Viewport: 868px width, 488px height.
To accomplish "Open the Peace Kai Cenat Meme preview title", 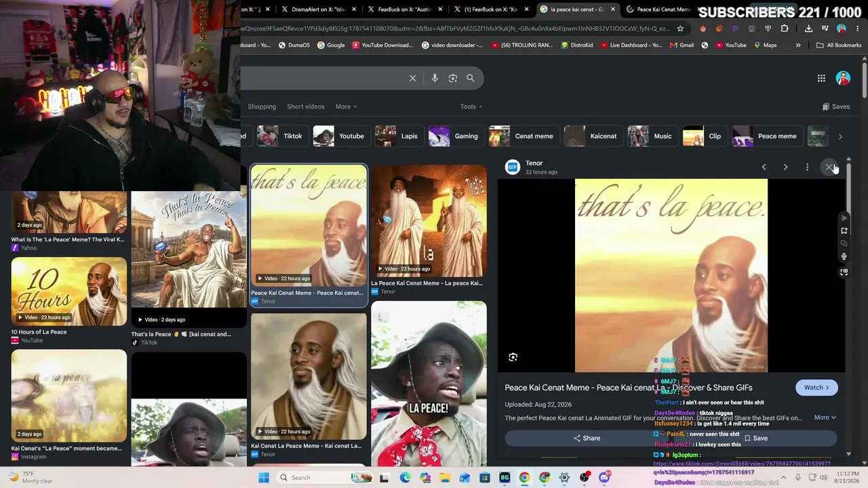I will point(629,388).
